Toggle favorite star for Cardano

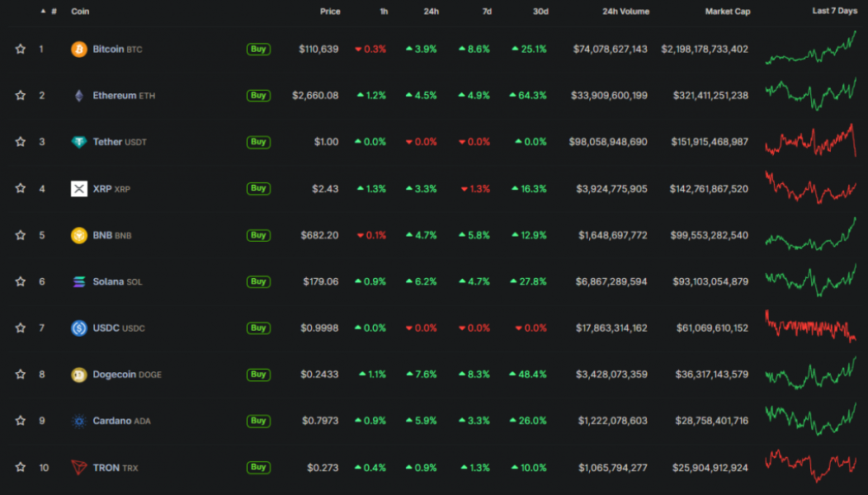(21, 421)
